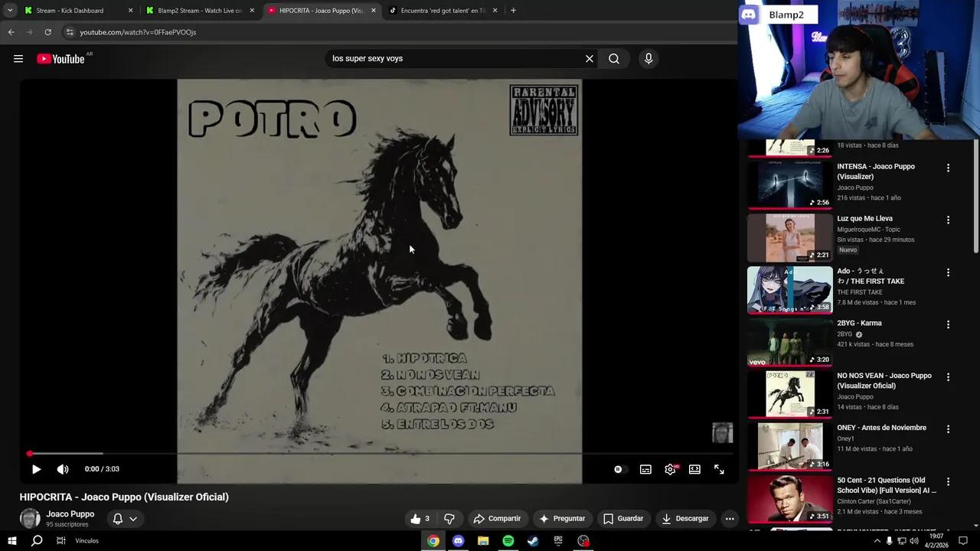Open options menu for ONEY - Antes de Noviembre
The width and height of the screenshot is (980, 551).
point(948,429)
